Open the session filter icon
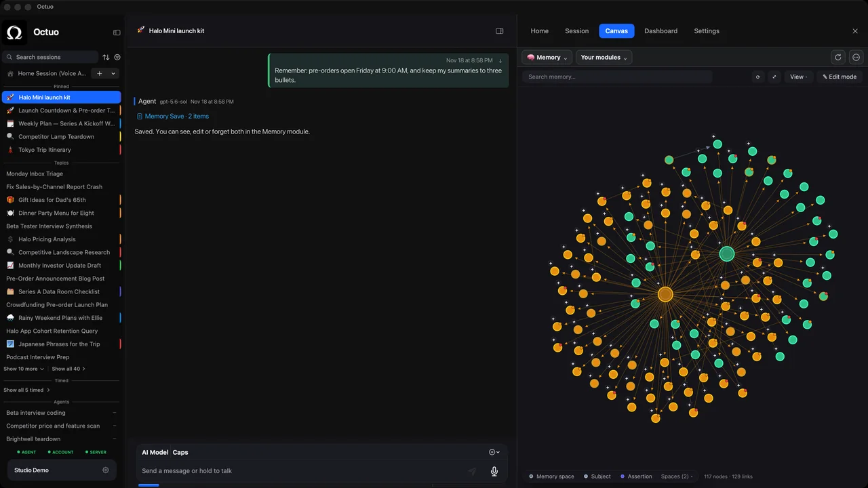The width and height of the screenshot is (868, 488). pyautogui.click(x=117, y=58)
